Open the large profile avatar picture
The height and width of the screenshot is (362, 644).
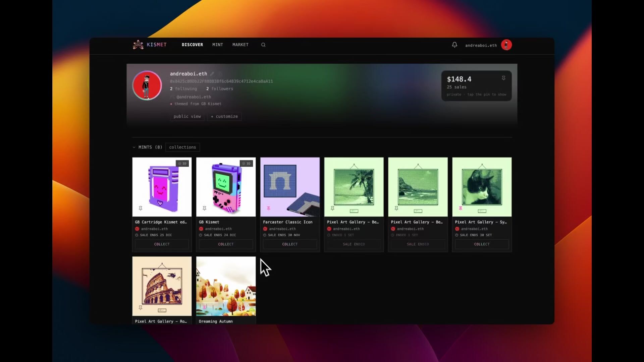pyautogui.click(x=147, y=85)
